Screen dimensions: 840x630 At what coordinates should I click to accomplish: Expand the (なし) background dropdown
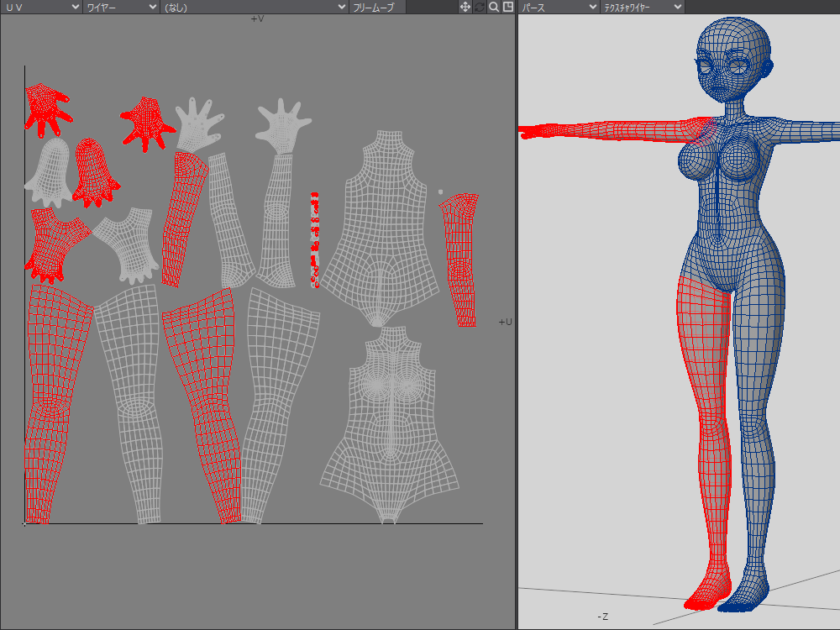coord(254,7)
